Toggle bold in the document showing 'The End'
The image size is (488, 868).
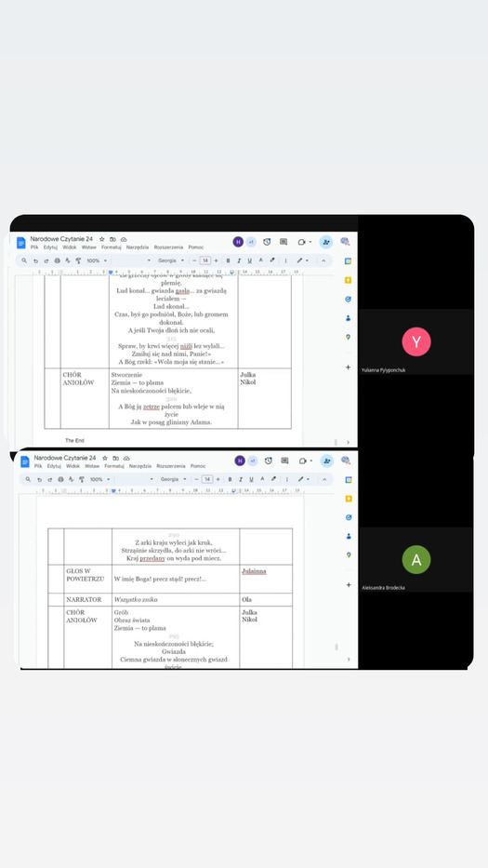pyautogui.click(x=228, y=260)
